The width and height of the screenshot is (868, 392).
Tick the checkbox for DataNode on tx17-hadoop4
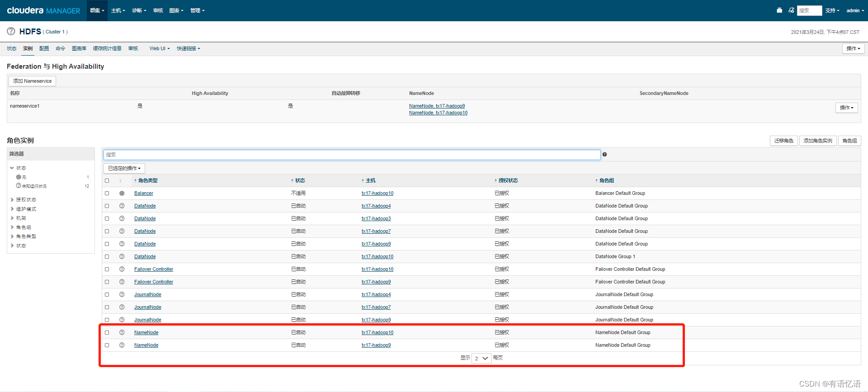click(x=107, y=206)
